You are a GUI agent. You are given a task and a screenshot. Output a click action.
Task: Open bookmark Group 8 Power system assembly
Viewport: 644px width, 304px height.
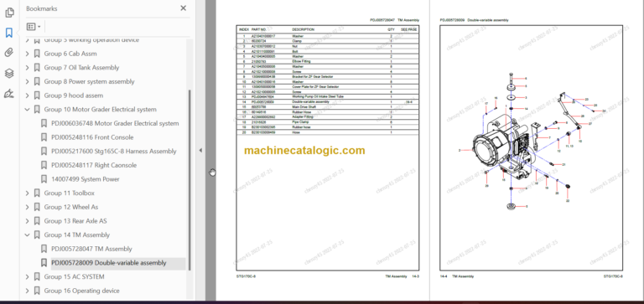[x=89, y=81]
